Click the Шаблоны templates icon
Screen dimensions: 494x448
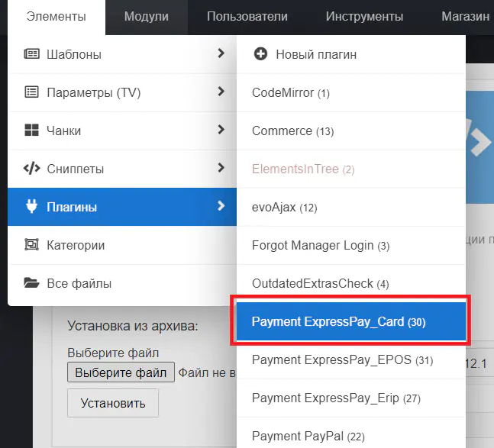pos(31,54)
